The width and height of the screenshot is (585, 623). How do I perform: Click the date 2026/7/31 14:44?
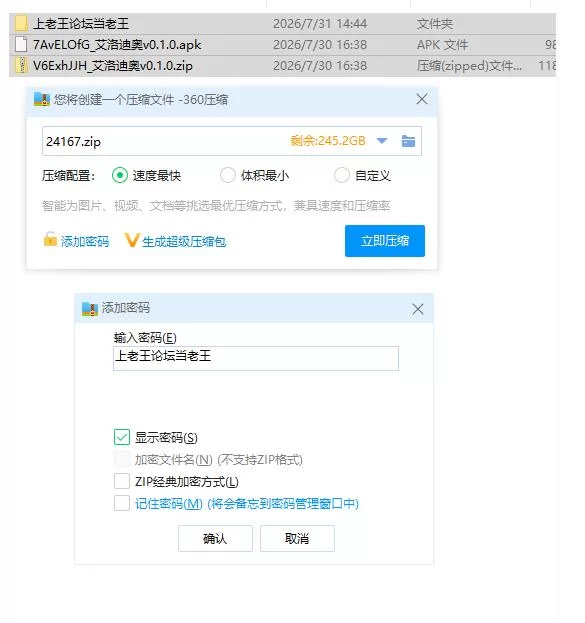(320, 24)
